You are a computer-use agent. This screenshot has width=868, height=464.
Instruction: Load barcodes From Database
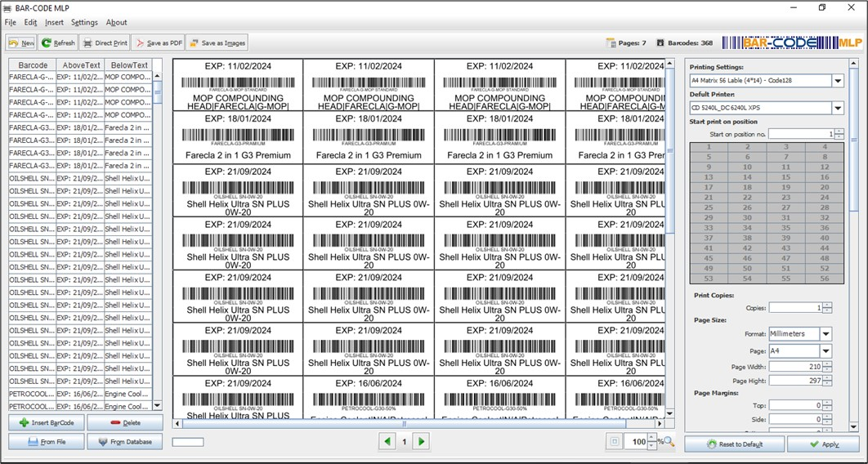125,442
